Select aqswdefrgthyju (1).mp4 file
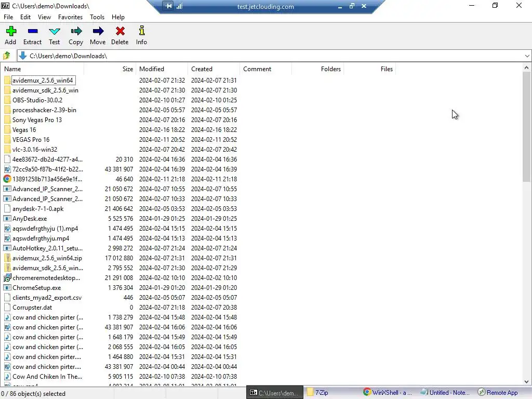 click(x=45, y=229)
